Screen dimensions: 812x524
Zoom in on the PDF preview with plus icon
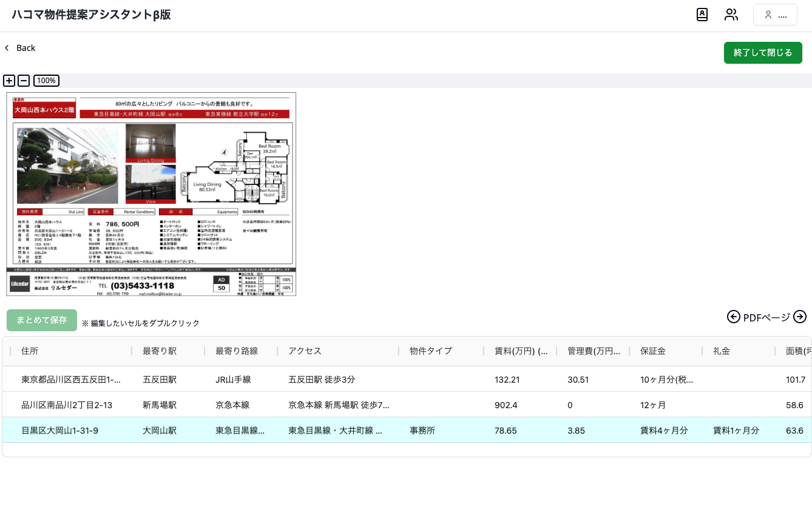tap(9, 81)
